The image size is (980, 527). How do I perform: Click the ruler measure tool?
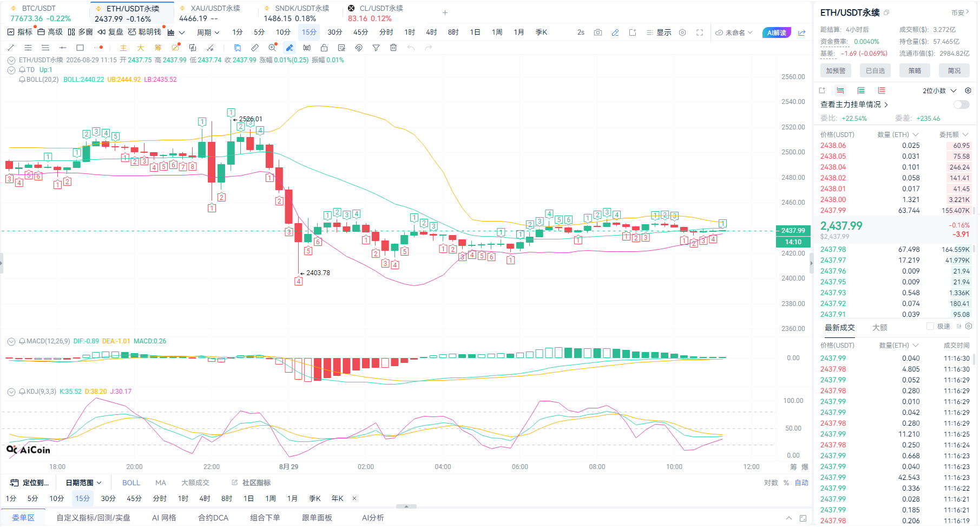255,48
